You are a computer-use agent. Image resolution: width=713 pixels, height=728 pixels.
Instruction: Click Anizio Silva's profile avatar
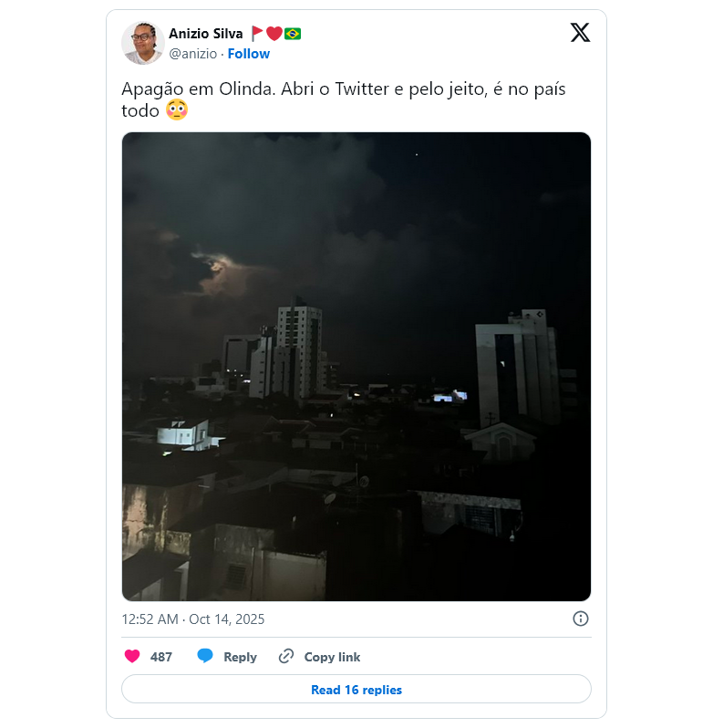(143, 43)
